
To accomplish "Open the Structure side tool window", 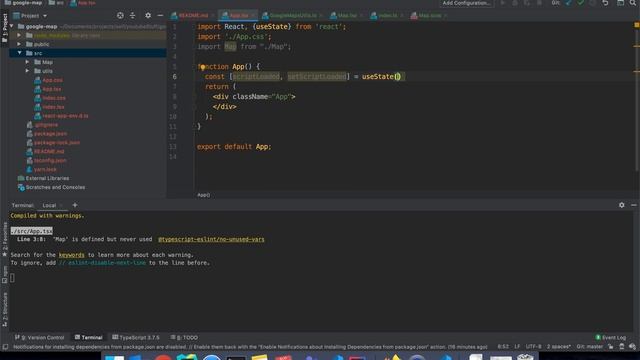I will pos(5,309).
